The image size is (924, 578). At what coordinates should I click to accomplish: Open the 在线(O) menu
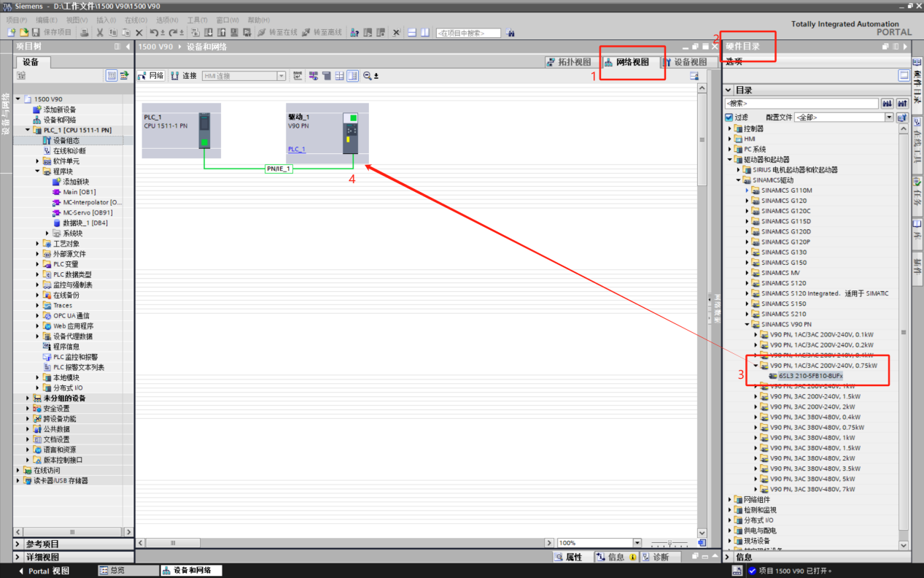pyautogui.click(x=136, y=20)
